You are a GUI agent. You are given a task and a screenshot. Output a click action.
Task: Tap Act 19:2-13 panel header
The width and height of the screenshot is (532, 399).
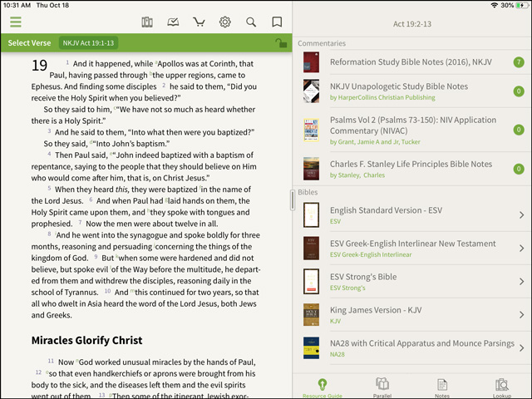point(412,24)
